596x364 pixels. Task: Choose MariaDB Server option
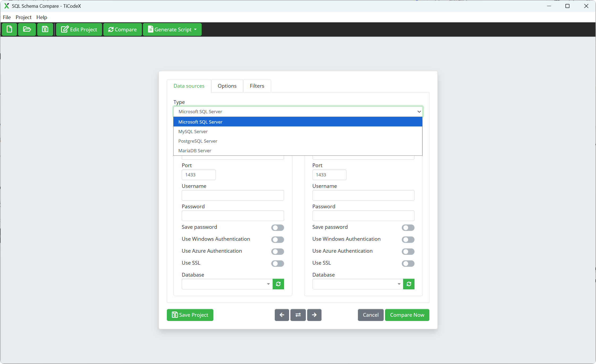[x=195, y=151]
